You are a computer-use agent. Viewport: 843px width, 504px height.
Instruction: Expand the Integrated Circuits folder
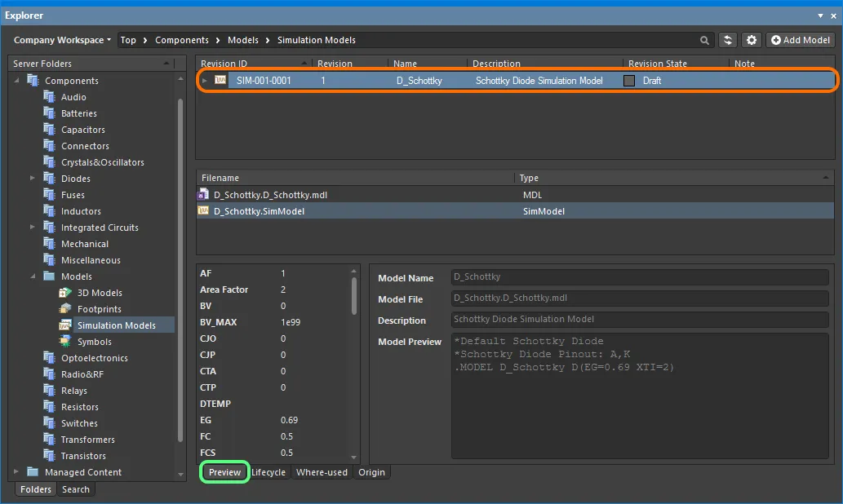click(33, 228)
